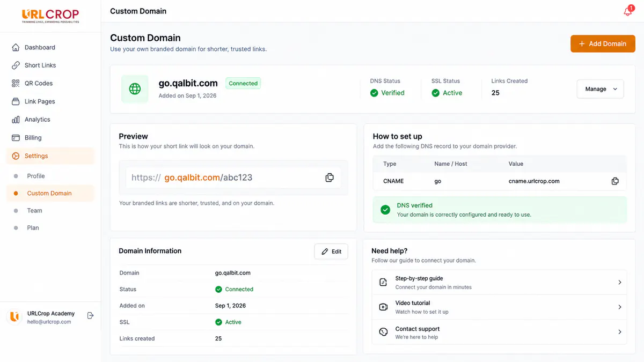Click the Connected status check icon in Domain Information
Screen dimensions: 644x362
[218, 289]
